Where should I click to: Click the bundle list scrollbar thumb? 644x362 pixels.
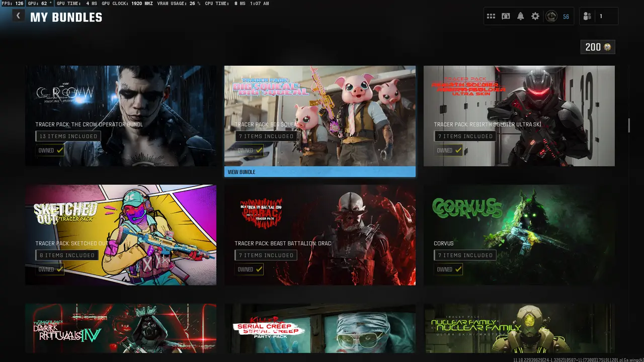(629, 125)
